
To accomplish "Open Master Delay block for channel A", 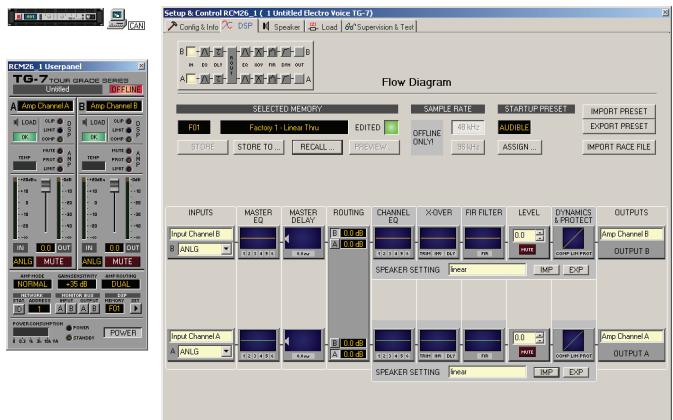I will point(303,341).
